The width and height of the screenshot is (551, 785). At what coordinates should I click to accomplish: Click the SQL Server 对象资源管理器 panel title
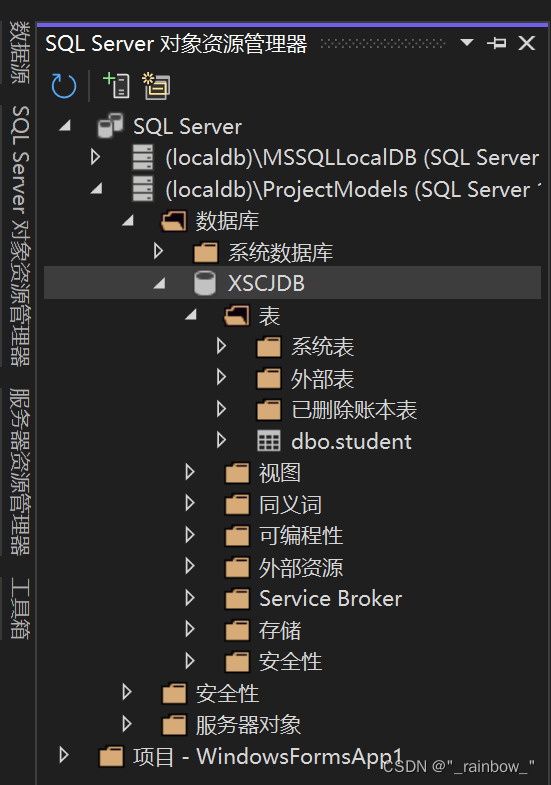(176, 44)
